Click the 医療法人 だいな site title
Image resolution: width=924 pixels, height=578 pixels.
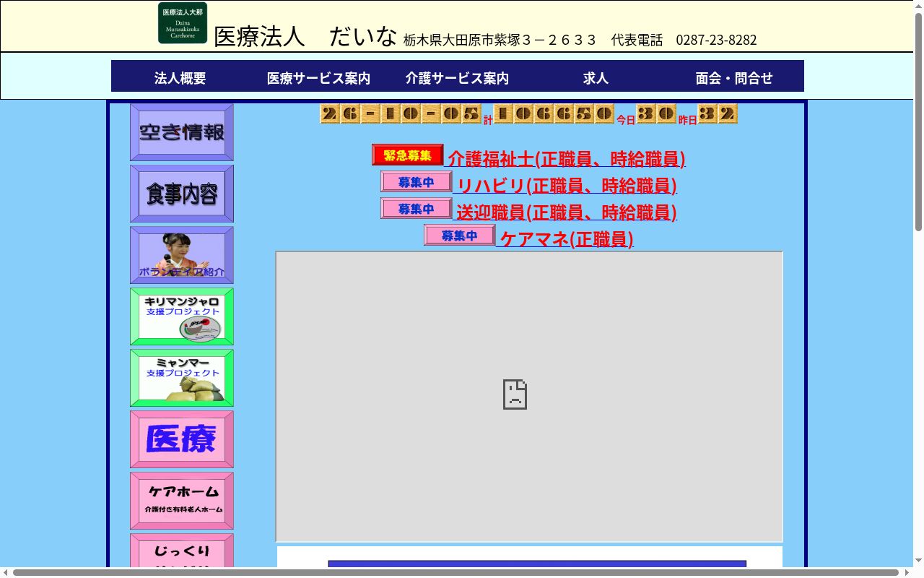[x=305, y=36]
